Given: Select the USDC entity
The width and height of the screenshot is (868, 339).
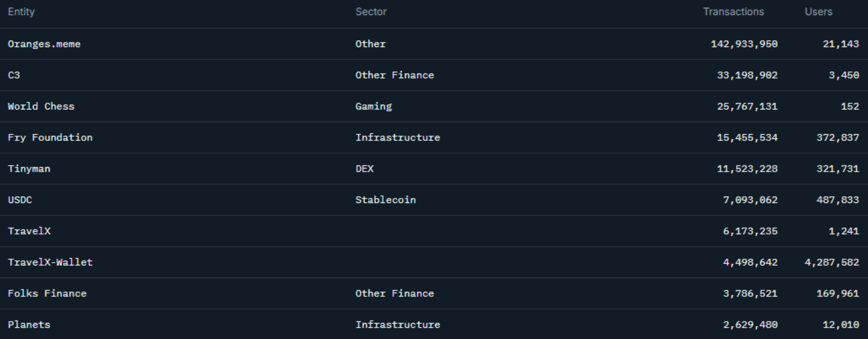Looking at the screenshot, I should point(20,200).
